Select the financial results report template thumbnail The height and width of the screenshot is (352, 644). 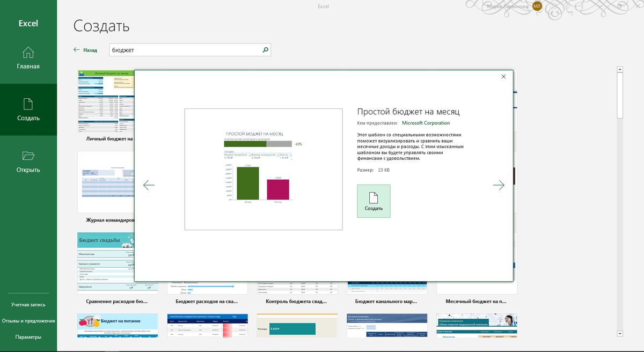click(387, 325)
